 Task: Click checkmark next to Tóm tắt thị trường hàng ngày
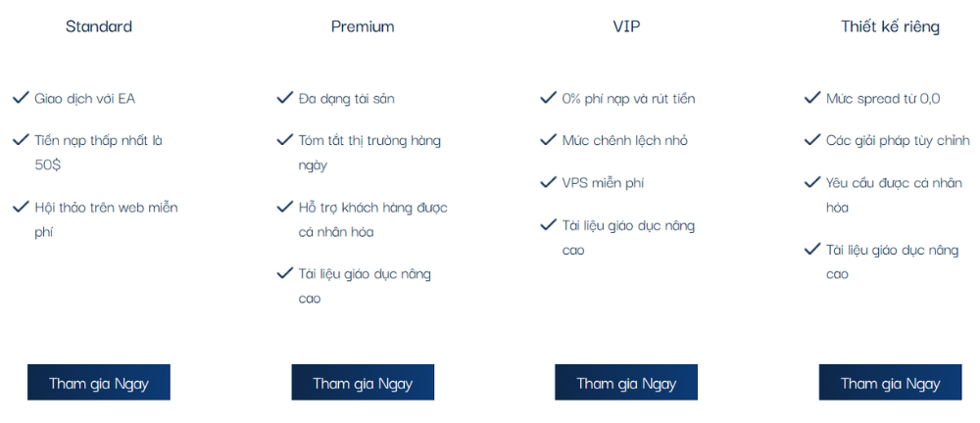284,140
